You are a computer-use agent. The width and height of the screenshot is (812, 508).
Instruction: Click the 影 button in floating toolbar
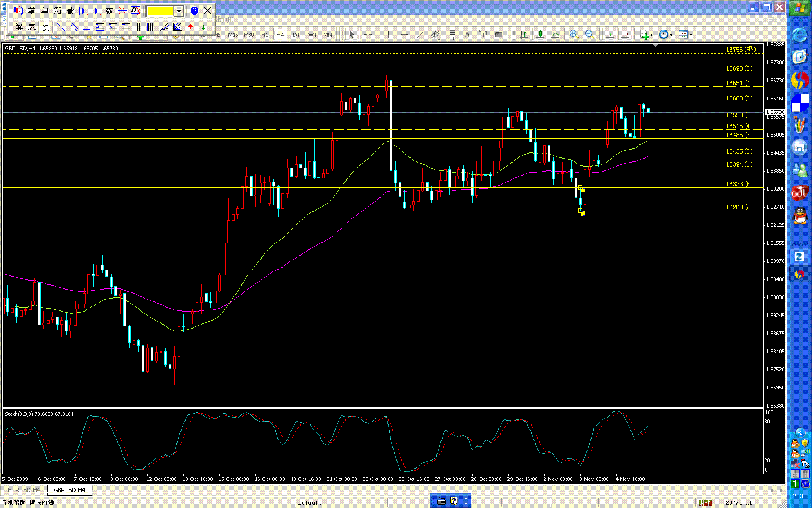tap(70, 11)
